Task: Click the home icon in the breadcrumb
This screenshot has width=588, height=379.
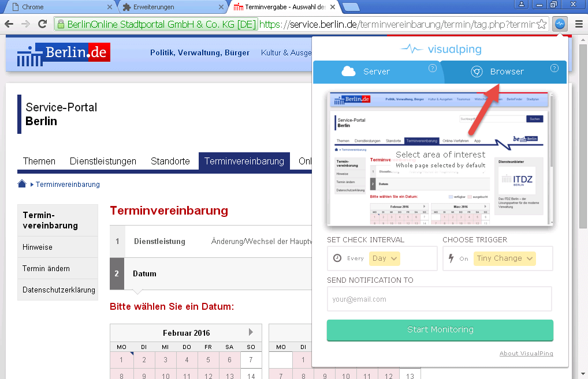Action: point(22,184)
